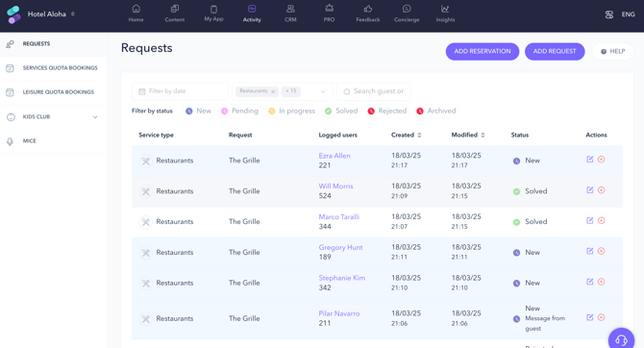The height and width of the screenshot is (348, 644).
Task: Open the PRO section
Action: coord(329,13)
